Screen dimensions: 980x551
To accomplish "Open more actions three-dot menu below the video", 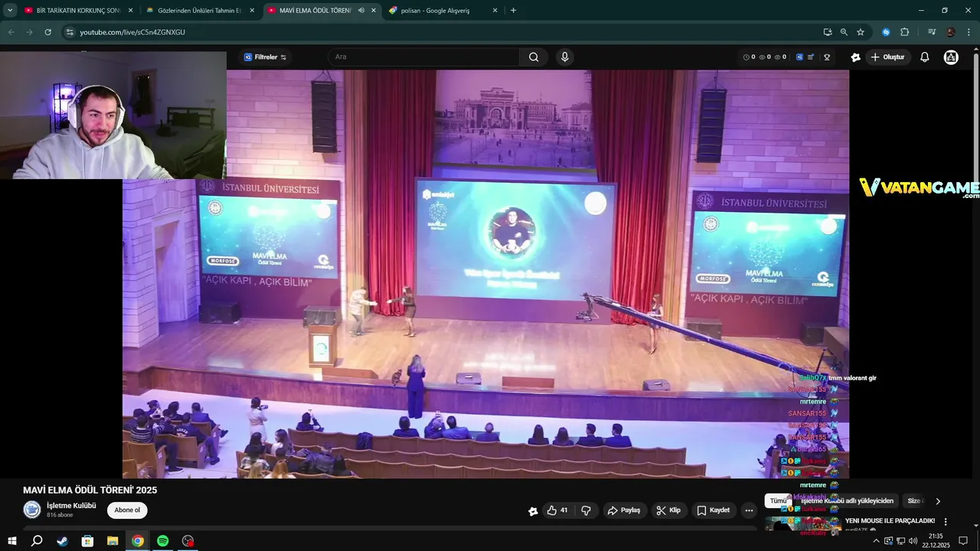I will pos(749,510).
